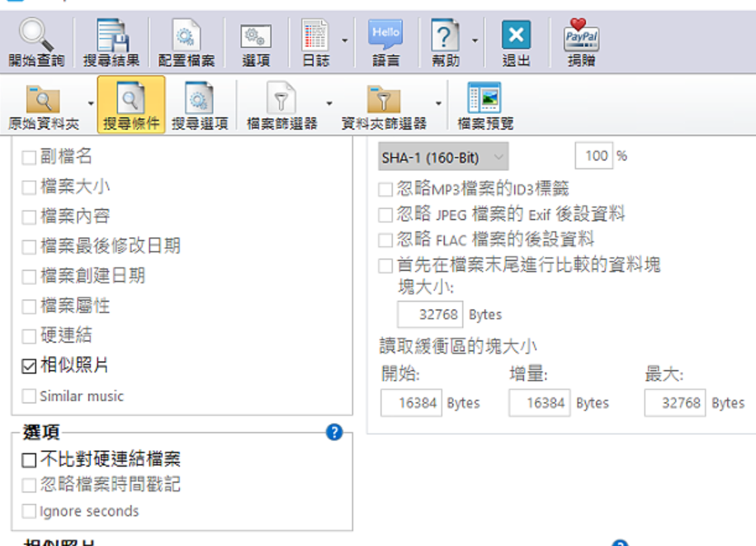756x546 pixels.
Task: Open the SHA-1 (160-Bit) algorithm dropdown
Action: [443, 156]
